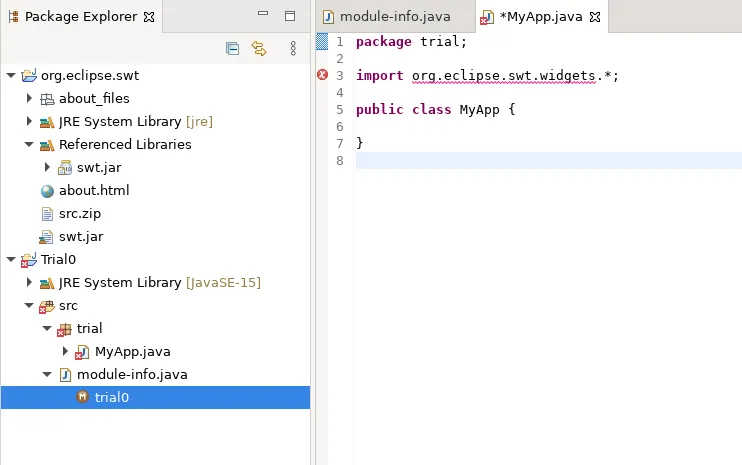Click the underlined org.eclipse.swt.widgets import
This screenshot has height=465, width=742.
tap(504, 76)
